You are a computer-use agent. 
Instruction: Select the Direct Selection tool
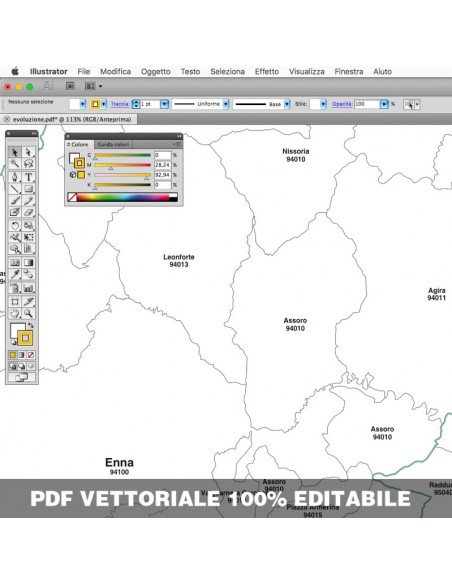28,152
